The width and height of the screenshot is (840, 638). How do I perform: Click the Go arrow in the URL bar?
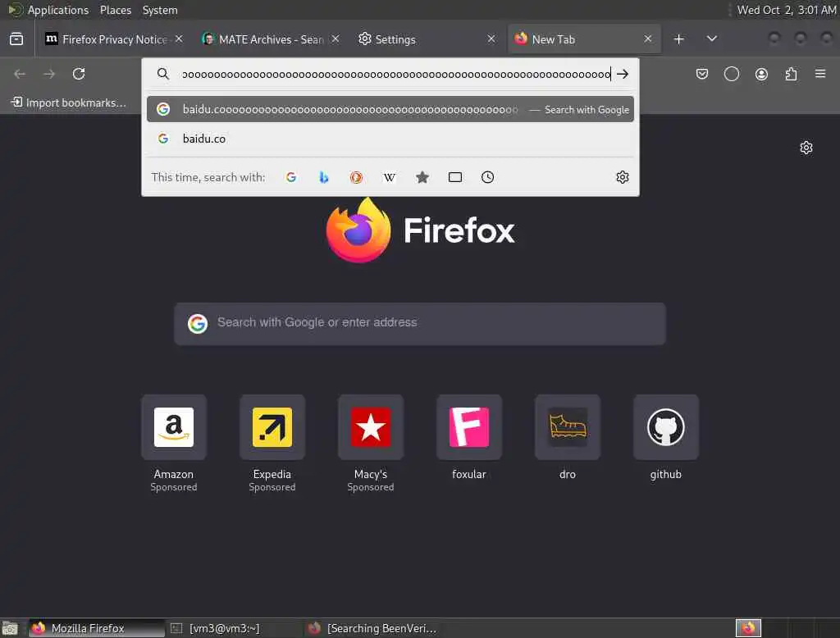623,74
